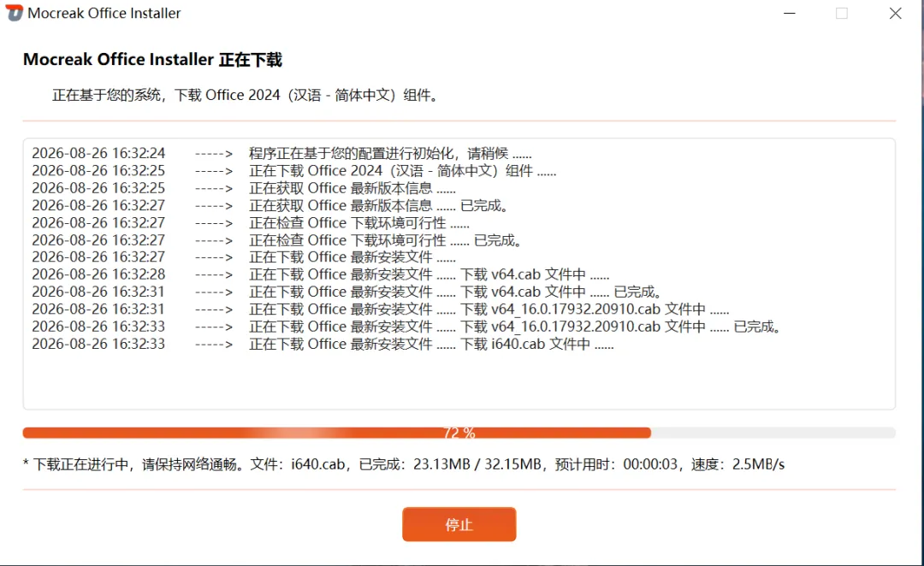Click the title bar text 'Mocreak Office Installer'
924x566 pixels.
coord(104,13)
